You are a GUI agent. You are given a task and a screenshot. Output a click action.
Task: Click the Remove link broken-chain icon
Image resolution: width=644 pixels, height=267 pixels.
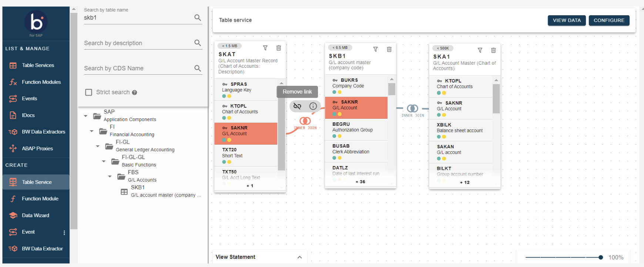[297, 107]
